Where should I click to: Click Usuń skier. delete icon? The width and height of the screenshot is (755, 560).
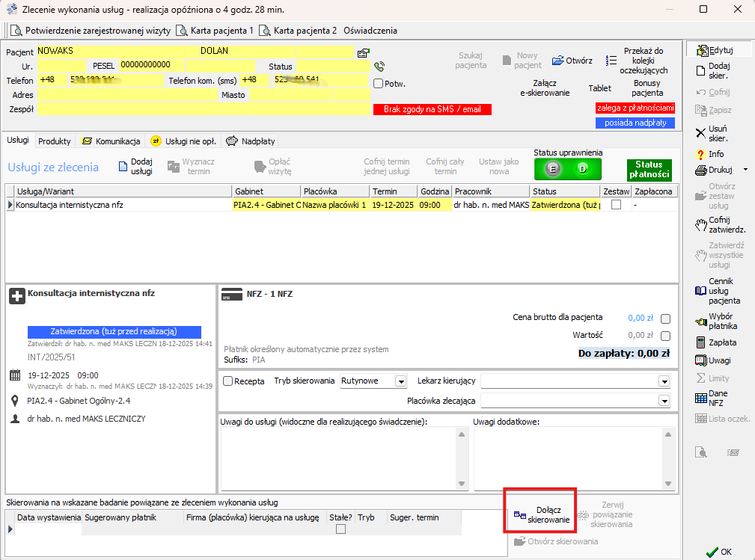(x=701, y=133)
